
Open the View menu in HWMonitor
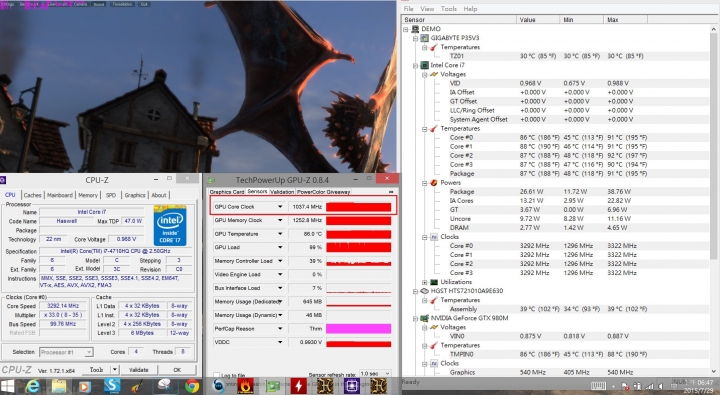(x=427, y=9)
